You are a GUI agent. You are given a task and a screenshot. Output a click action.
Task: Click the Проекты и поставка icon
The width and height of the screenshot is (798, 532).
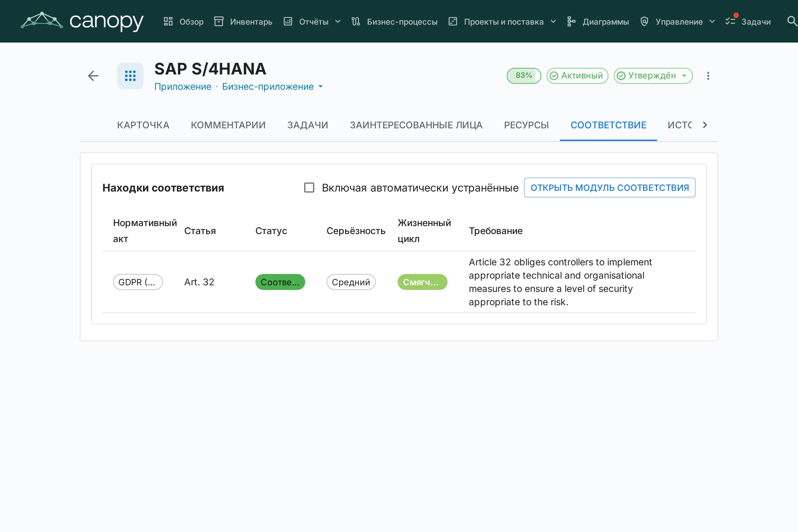453,21
